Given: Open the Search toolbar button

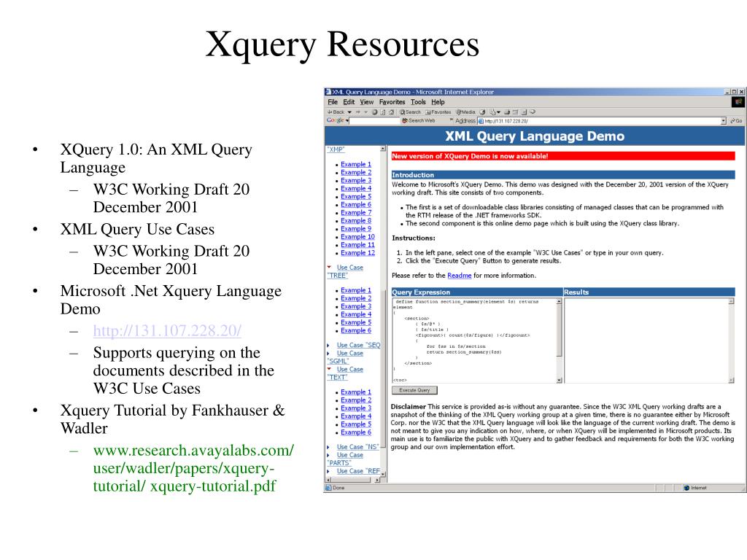Looking at the screenshot, I should pos(410,112).
